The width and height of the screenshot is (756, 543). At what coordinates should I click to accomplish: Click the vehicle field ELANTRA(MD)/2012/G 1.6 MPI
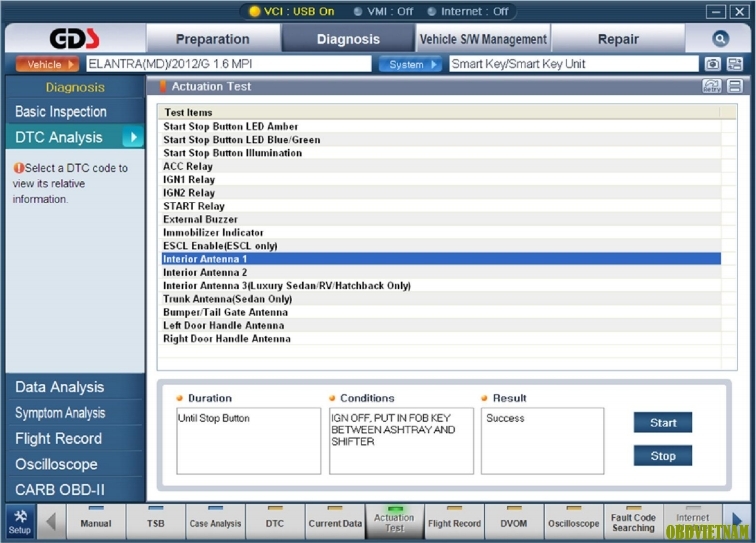click(x=229, y=64)
